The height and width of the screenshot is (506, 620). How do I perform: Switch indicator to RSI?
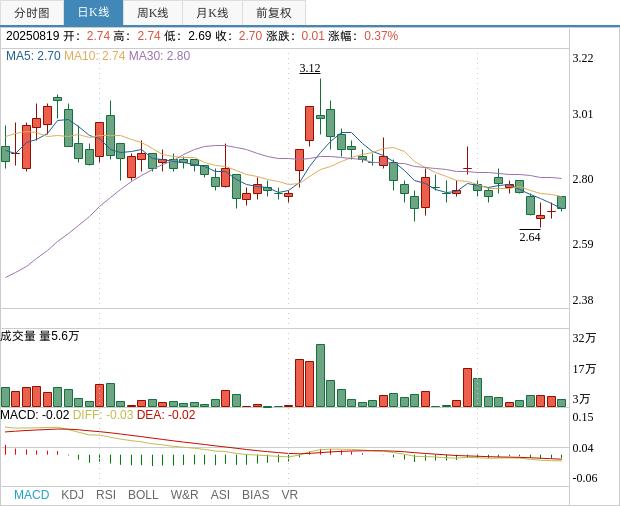coord(106,495)
